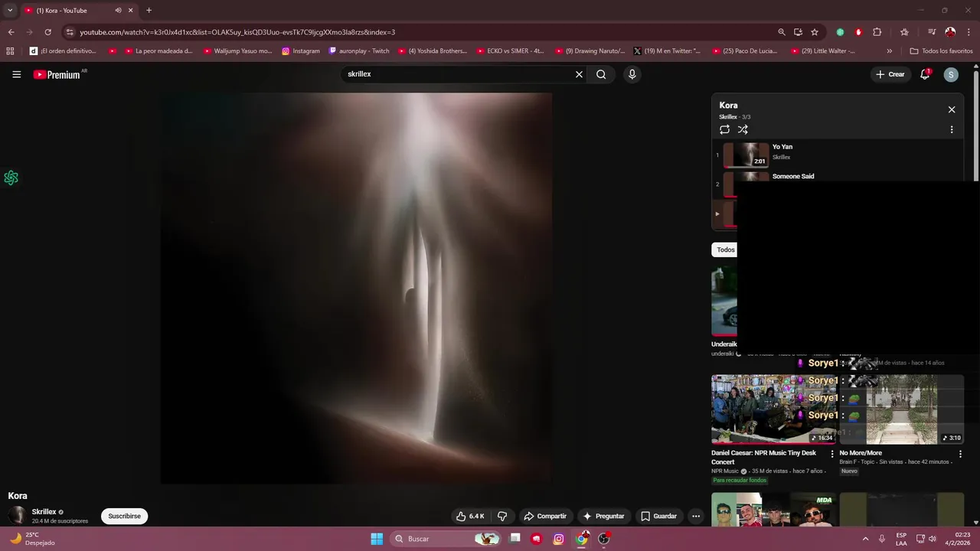Image resolution: width=980 pixels, height=551 pixels.
Task: Open the Chrome media controls icon
Action: 932,32
